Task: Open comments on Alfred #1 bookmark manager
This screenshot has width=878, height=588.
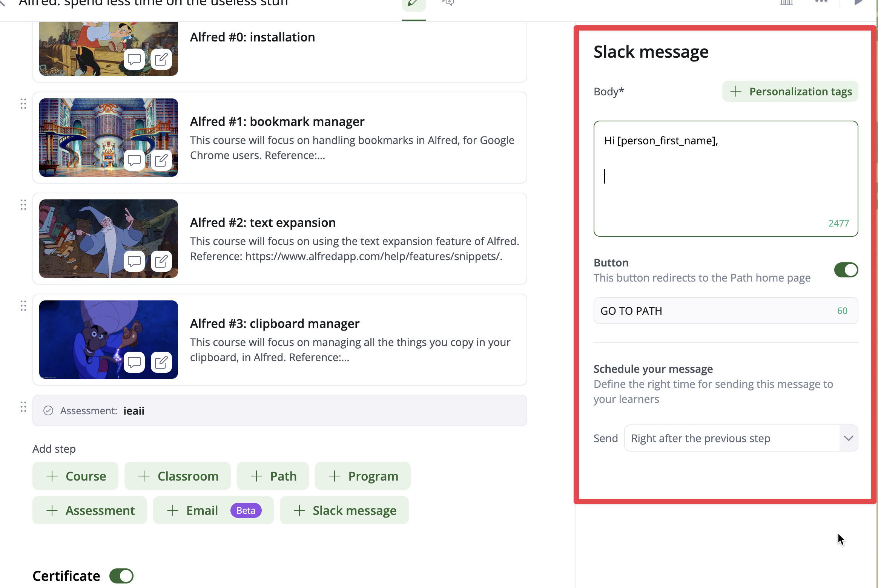Action: 134,161
